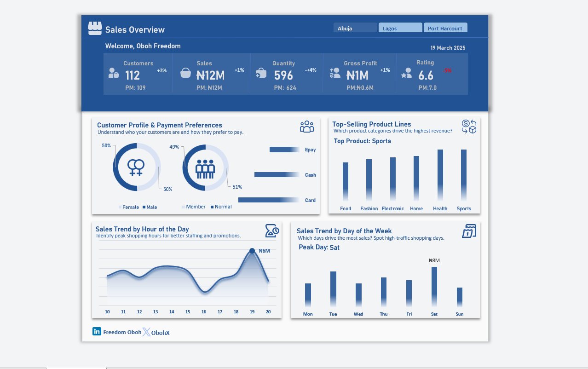Click the peak marker at hour 19
The image size is (588, 369).
point(252,251)
